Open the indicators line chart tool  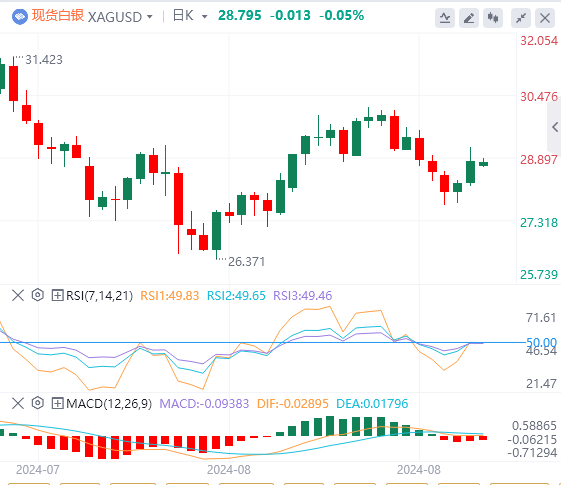445,18
